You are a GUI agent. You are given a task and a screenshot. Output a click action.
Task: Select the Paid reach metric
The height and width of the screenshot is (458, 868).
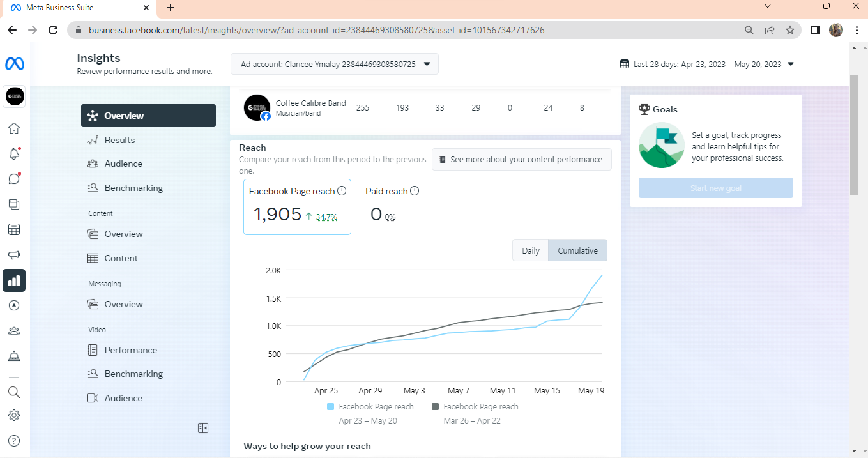tap(392, 207)
